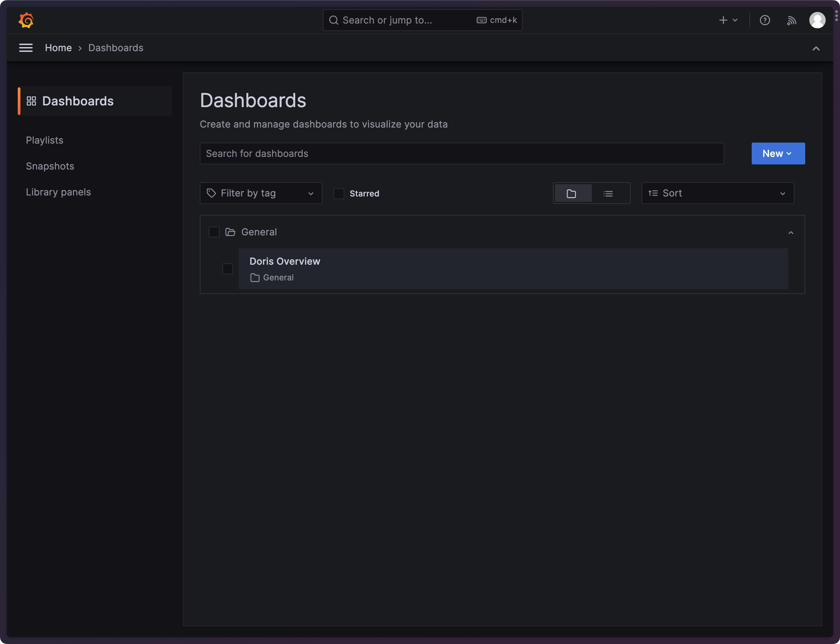This screenshot has height=644, width=840.
Task: Open the user profile avatar
Action: click(817, 20)
